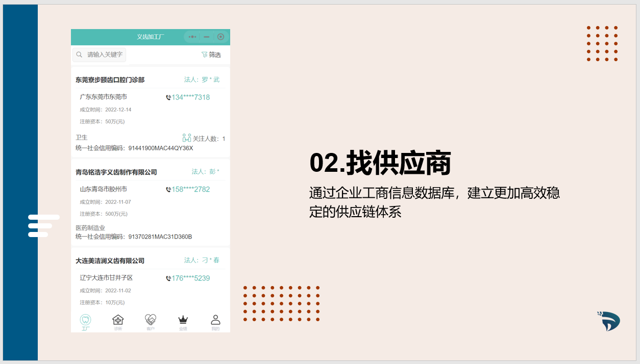Click founding date 2022-12-14
This screenshot has width=640, height=364.
pyautogui.click(x=118, y=110)
